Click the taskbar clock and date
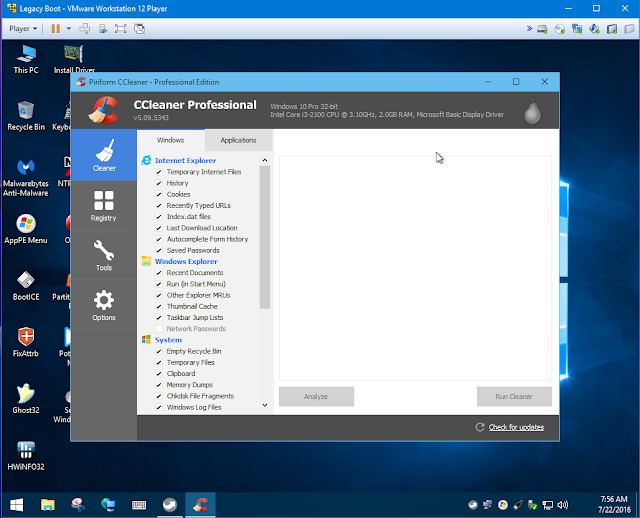 [614, 505]
